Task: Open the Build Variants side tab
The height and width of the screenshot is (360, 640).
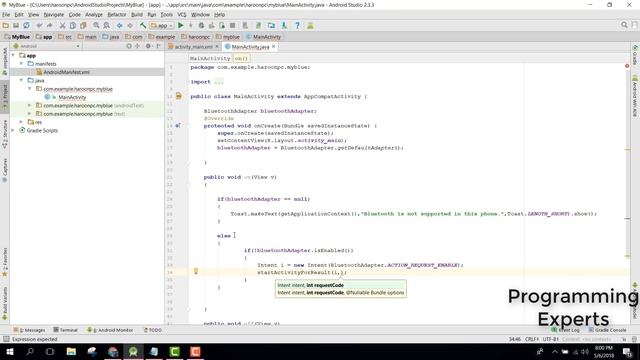Action: tap(5, 303)
